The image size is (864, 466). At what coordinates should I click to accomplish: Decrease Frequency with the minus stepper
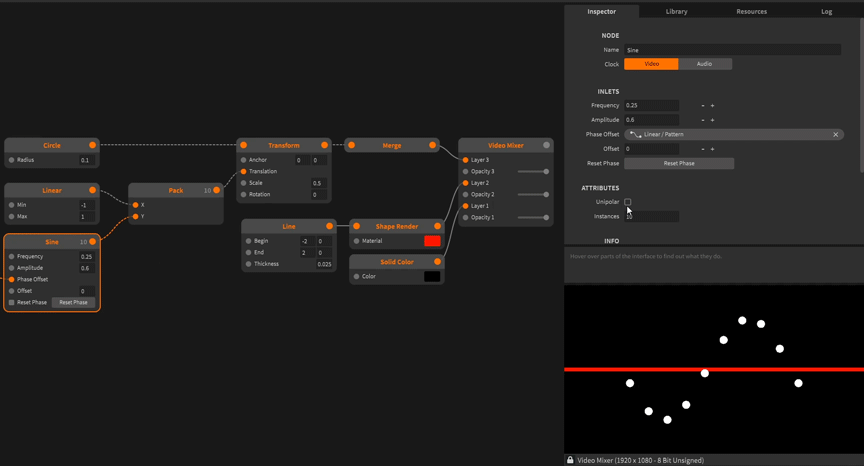coord(703,105)
